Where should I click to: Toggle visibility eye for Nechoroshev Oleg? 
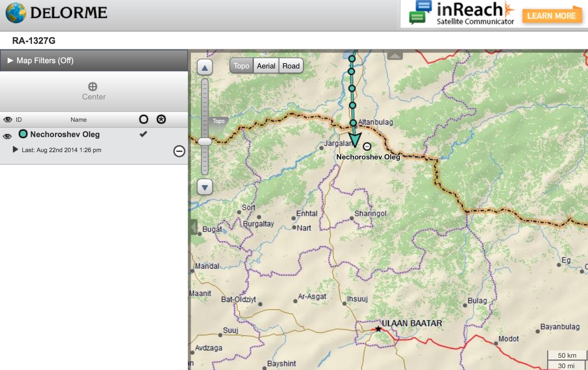7,136
